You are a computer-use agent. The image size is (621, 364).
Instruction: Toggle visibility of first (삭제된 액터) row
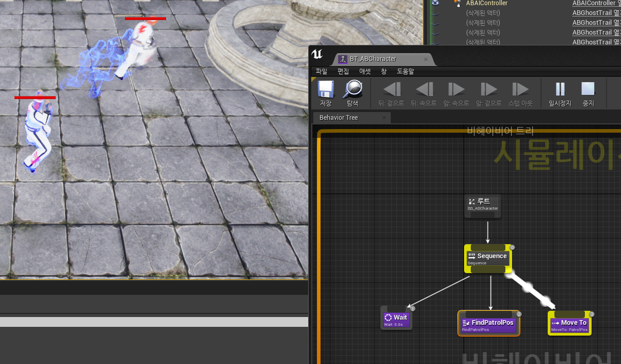pos(435,13)
